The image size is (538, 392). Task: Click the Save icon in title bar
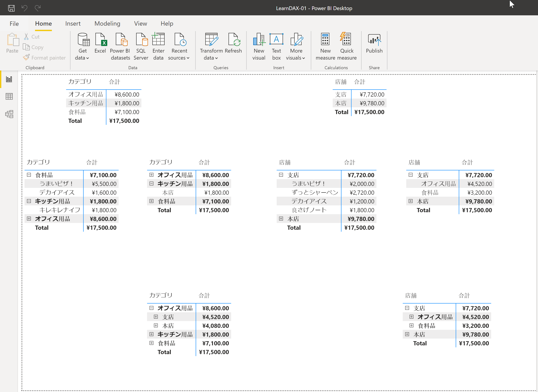11,8
